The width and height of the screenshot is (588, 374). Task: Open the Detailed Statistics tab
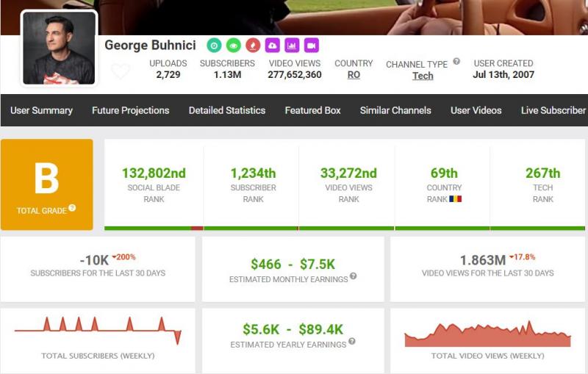(x=226, y=110)
